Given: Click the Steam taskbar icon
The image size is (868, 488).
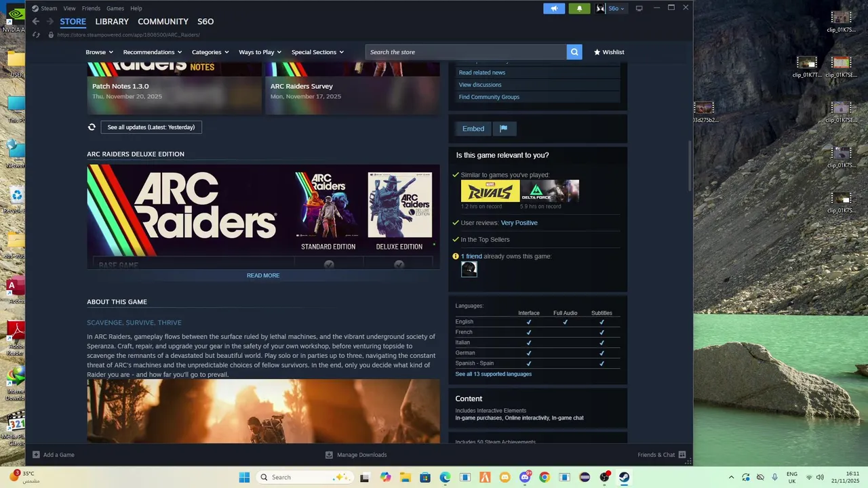Looking at the screenshot, I should [x=624, y=477].
